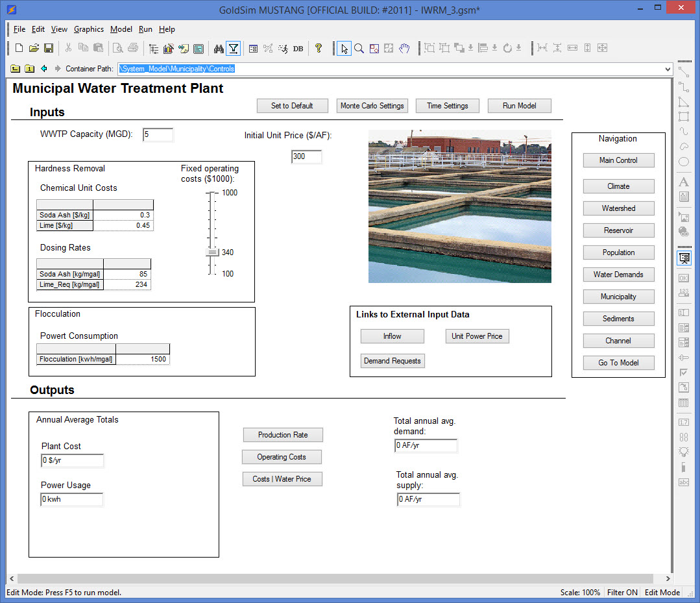The width and height of the screenshot is (700, 603).
Task: Save the model using the Save icon
Action: pyautogui.click(x=49, y=49)
